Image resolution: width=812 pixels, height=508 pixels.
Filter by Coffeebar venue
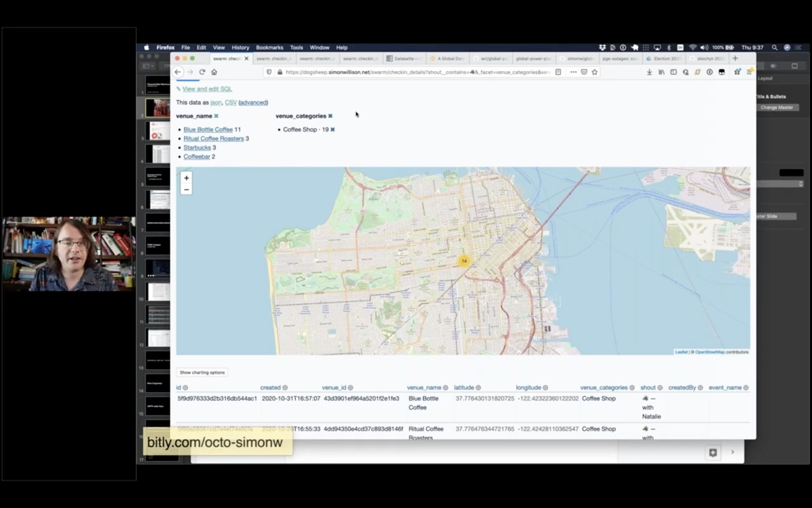[x=197, y=156]
